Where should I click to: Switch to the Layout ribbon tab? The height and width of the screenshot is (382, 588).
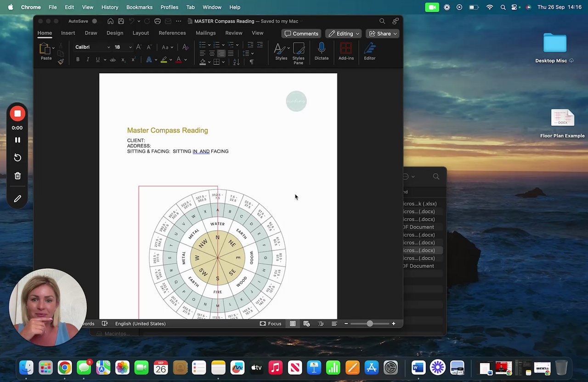pyautogui.click(x=141, y=33)
